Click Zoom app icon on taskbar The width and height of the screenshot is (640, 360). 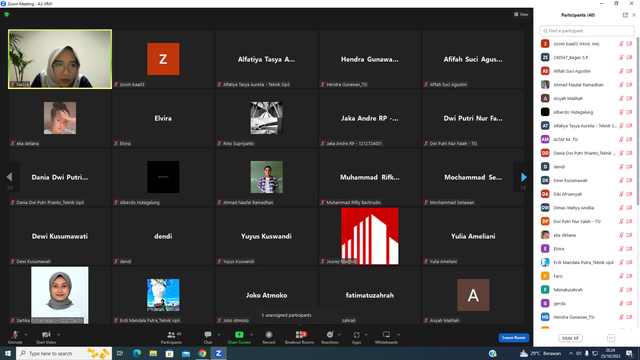tap(218, 353)
